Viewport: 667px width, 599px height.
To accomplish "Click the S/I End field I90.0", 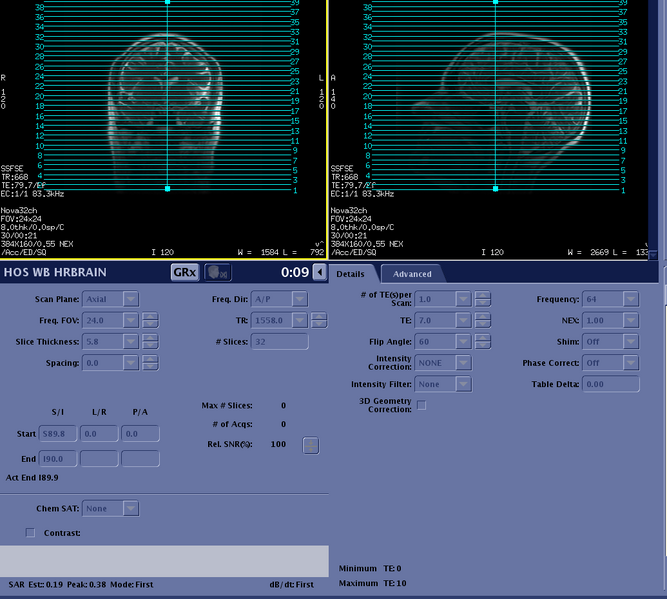I will coord(58,459).
